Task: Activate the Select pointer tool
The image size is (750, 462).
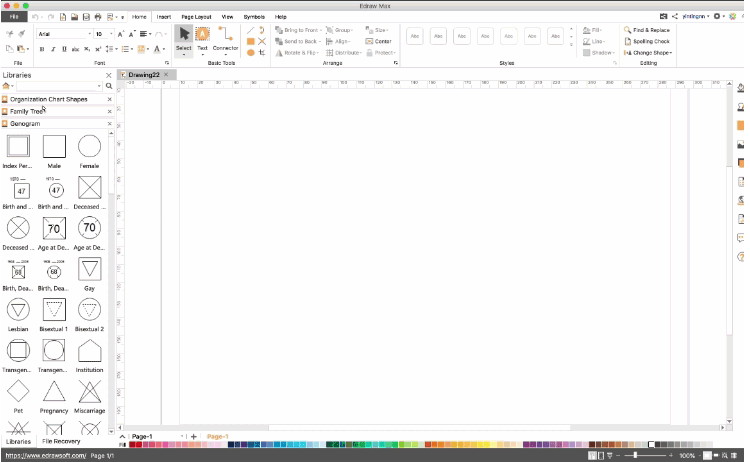Action: [184, 41]
